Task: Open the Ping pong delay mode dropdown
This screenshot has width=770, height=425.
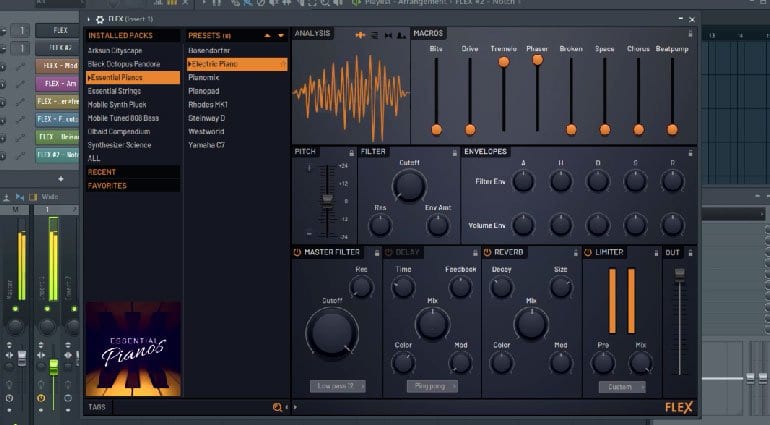Action: pos(432,386)
